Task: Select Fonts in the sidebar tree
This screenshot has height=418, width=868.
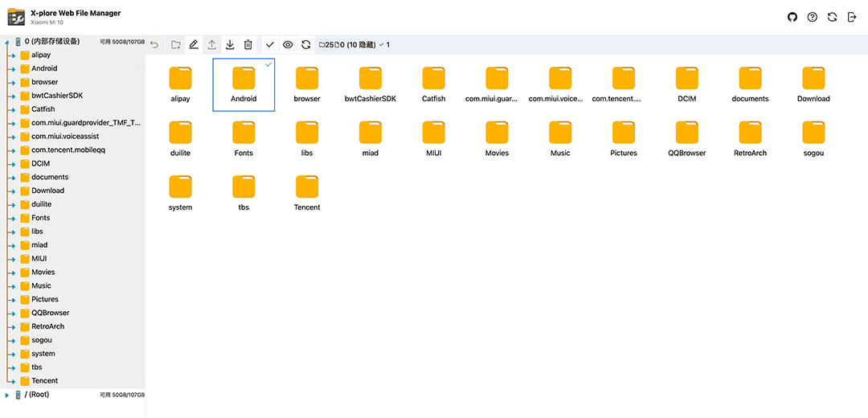Action: click(40, 218)
